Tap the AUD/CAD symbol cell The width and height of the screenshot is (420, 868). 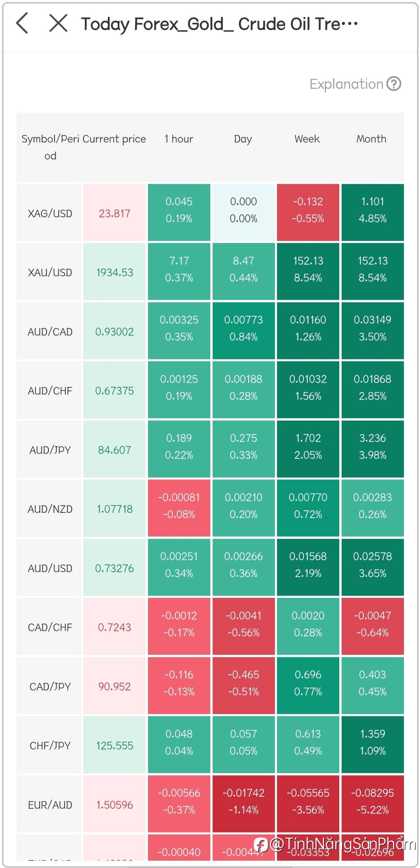[50, 332]
